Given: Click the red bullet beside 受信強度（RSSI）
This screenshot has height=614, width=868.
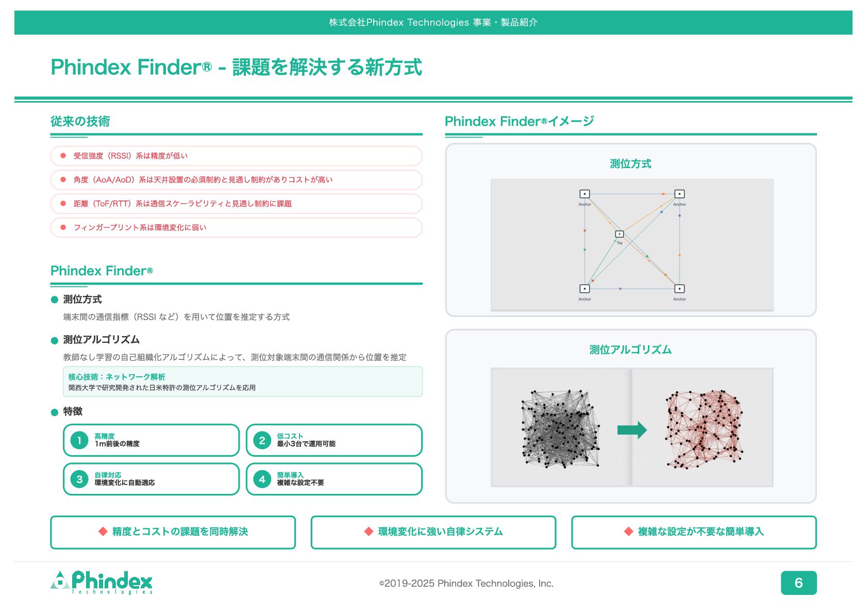Looking at the screenshot, I should coord(63,156).
